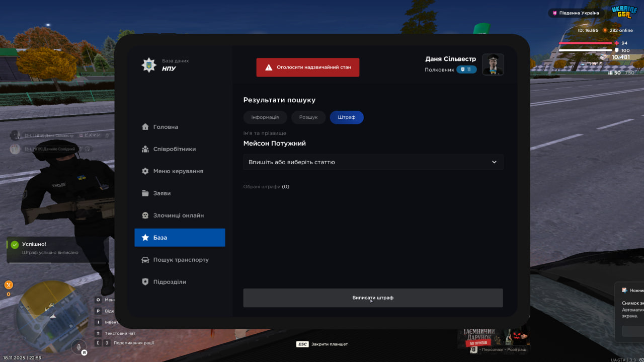The image size is (644, 362).
Task: Click the Виписати штраф button
Action: [x=373, y=298]
